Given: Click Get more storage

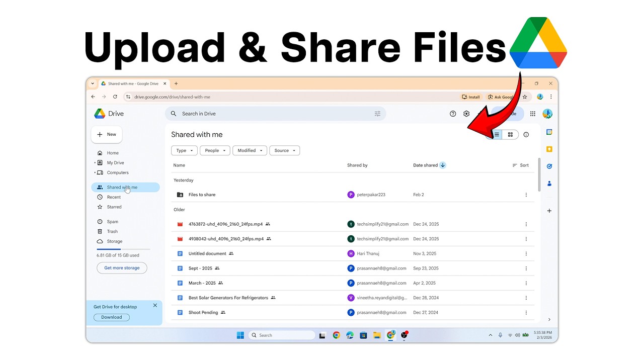Looking at the screenshot, I should [x=122, y=268].
